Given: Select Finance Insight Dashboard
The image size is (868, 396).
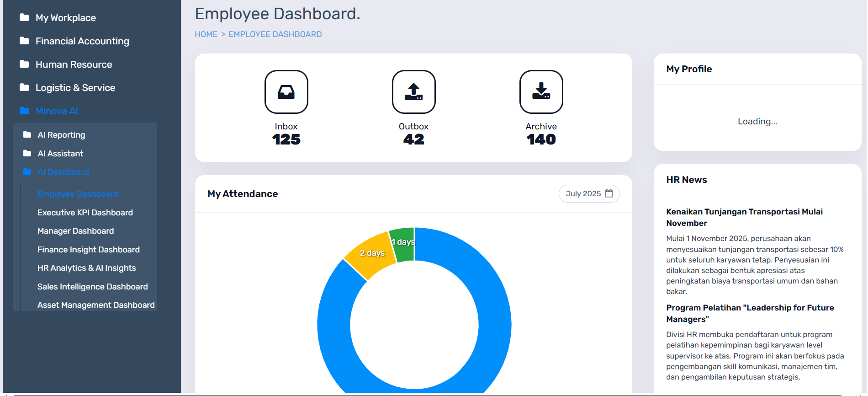Looking at the screenshot, I should click(x=88, y=250).
